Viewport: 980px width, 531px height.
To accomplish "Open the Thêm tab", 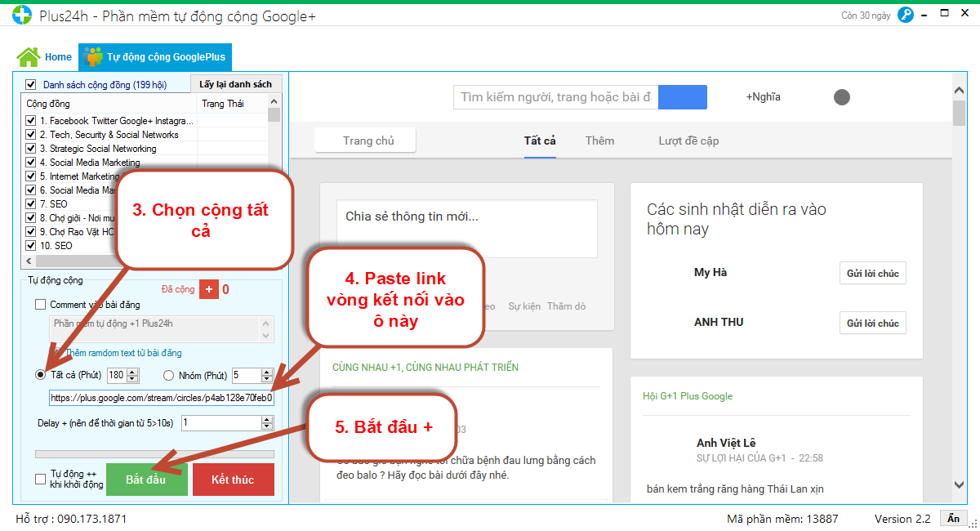I will tap(599, 141).
